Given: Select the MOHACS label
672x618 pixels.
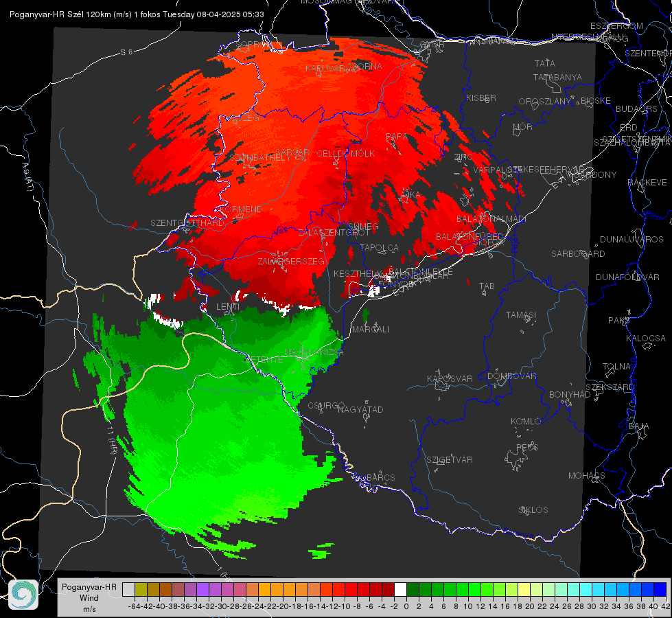Looking at the screenshot, I should click(587, 476).
